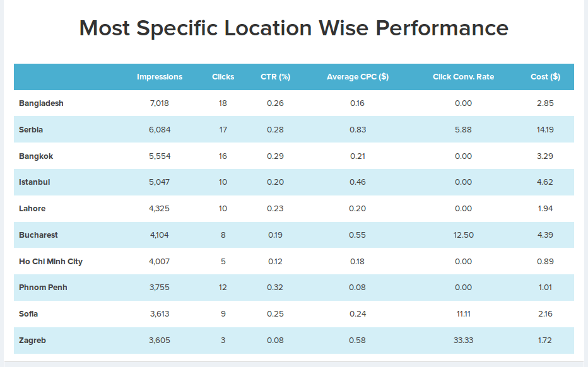Select the Zagreb row label
This screenshot has width=588, height=367.
click(32, 341)
